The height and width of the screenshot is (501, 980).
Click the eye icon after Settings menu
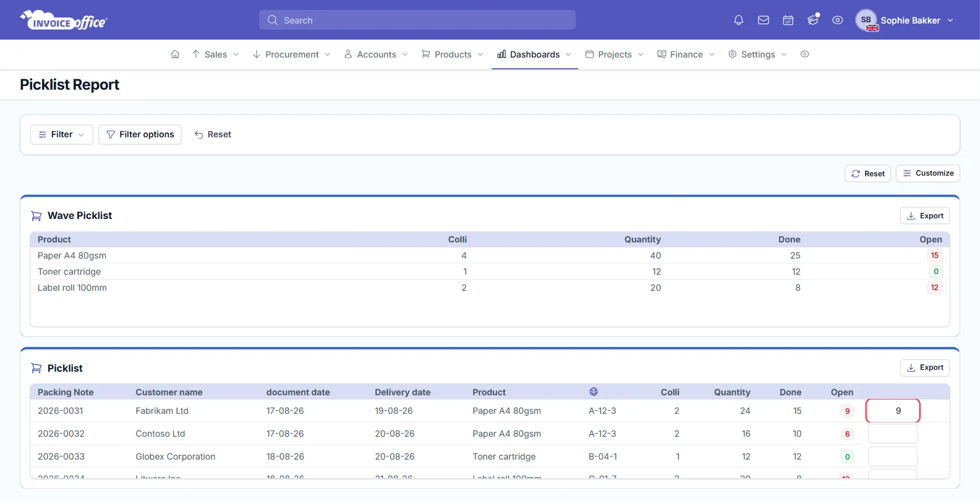tap(804, 54)
